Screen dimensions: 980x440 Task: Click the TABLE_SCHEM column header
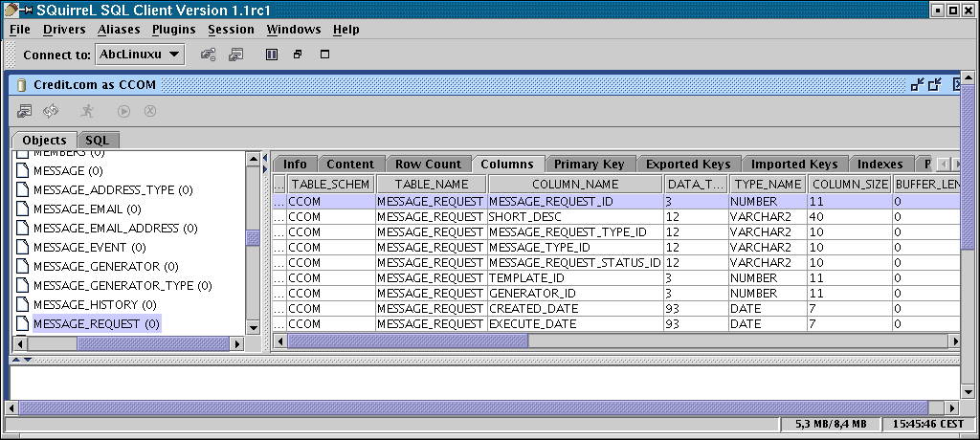(330, 184)
